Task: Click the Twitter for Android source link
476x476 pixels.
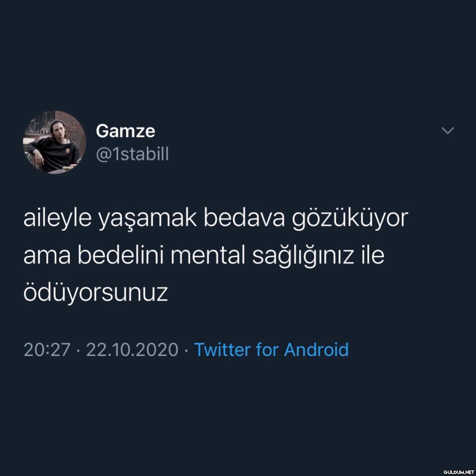Action: pyautogui.click(x=271, y=350)
